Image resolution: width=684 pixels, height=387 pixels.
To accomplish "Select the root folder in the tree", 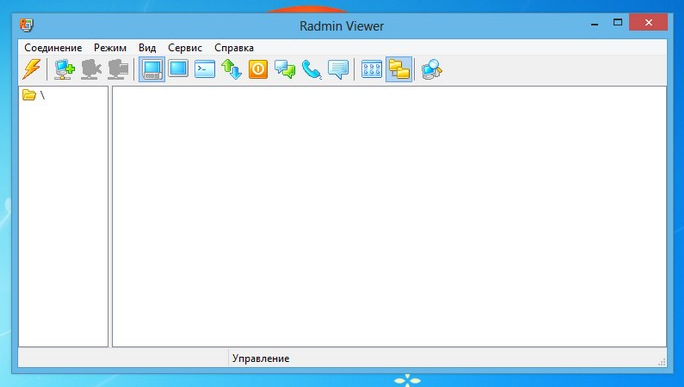I will pos(34,95).
